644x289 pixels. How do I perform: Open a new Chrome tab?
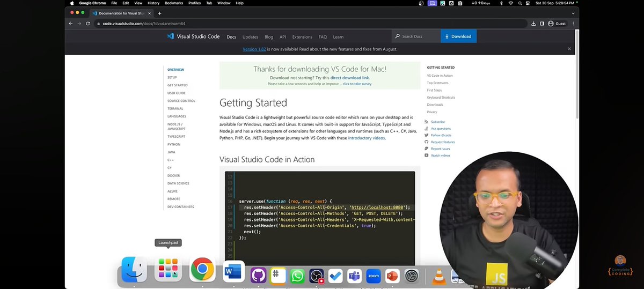click(159, 13)
